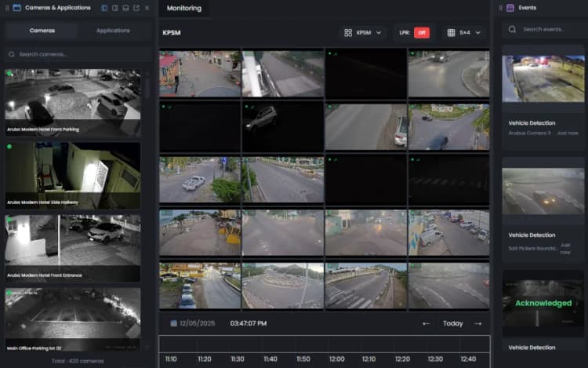Open the grid feed with yellow beach structure

[x=200, y=232]
